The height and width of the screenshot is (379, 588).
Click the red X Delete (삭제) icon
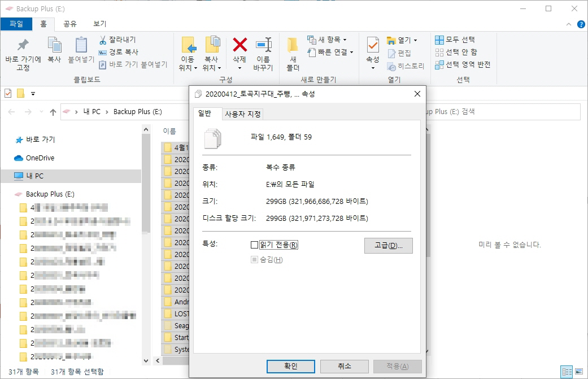click(239, 45)
